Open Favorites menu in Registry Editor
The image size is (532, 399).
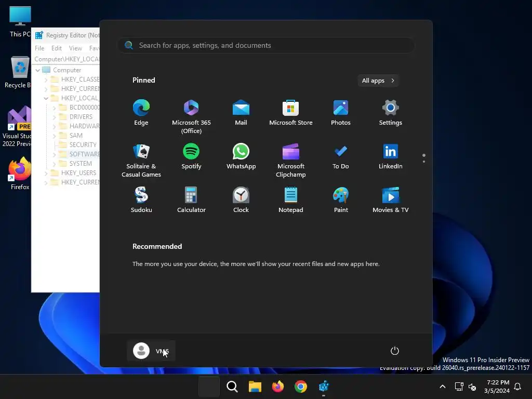[94, 48]
